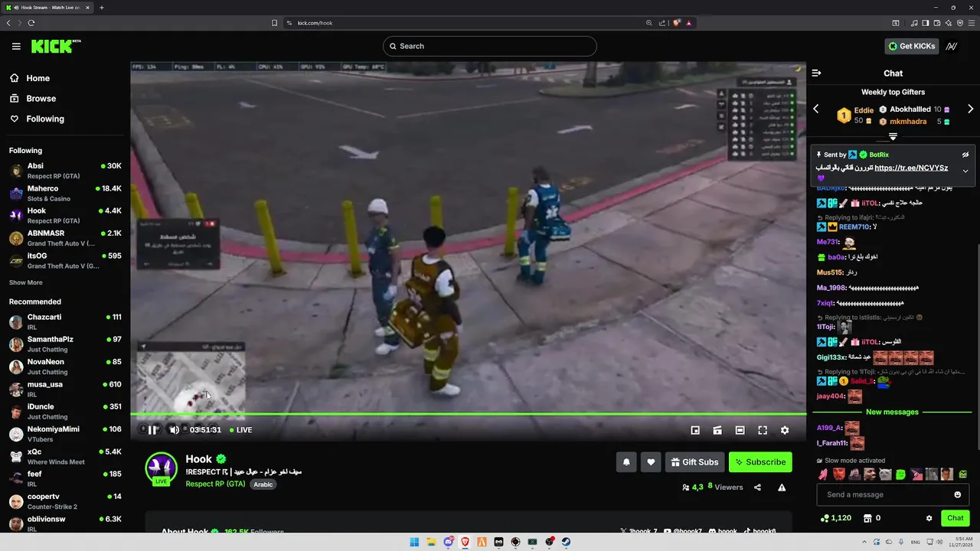Viewport: 980px width, 551px height.
Task: Enable mini player mode
Action: pyautogui.click(x=695, y=430)
